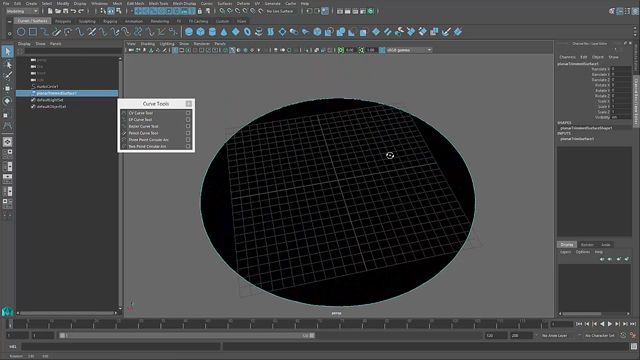Click the outliner horizontal scrollbar
This screenshot has height=360, width=640.
point(67,313)
